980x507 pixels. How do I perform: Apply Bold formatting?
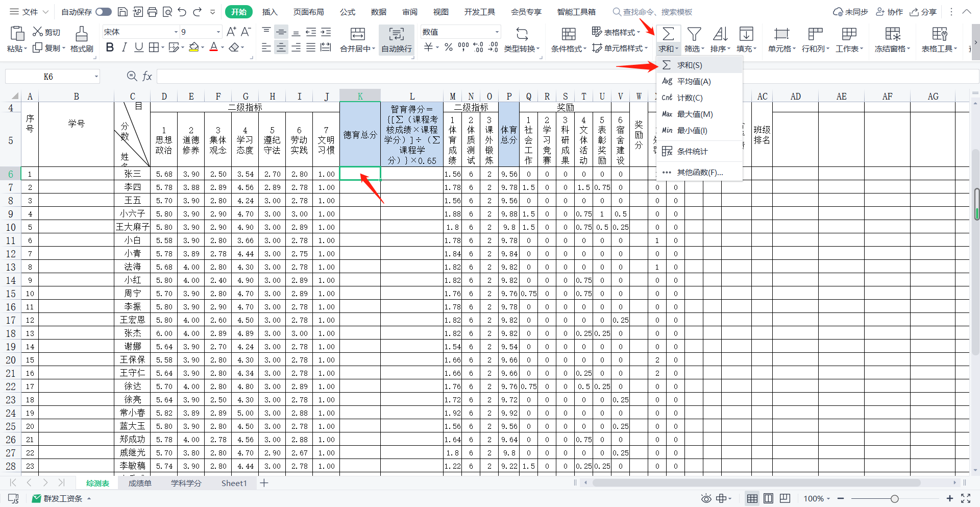[x=110, y=47]
